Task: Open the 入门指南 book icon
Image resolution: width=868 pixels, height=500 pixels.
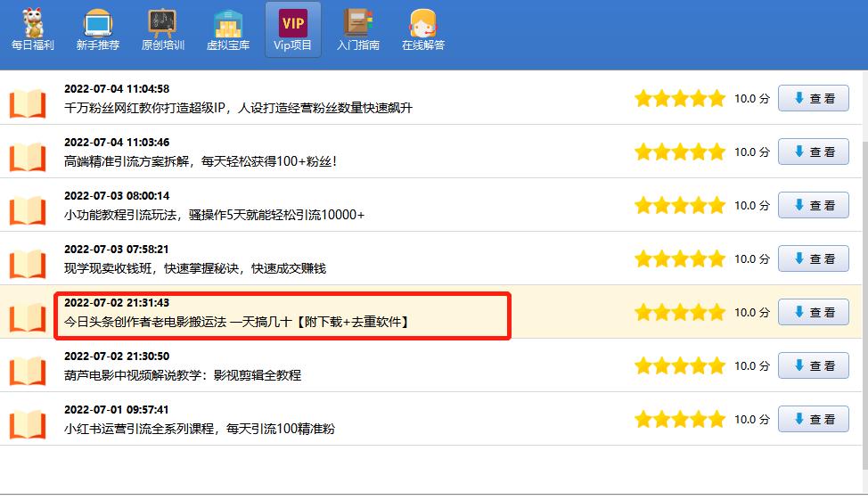Action: (x=358, y=23)
